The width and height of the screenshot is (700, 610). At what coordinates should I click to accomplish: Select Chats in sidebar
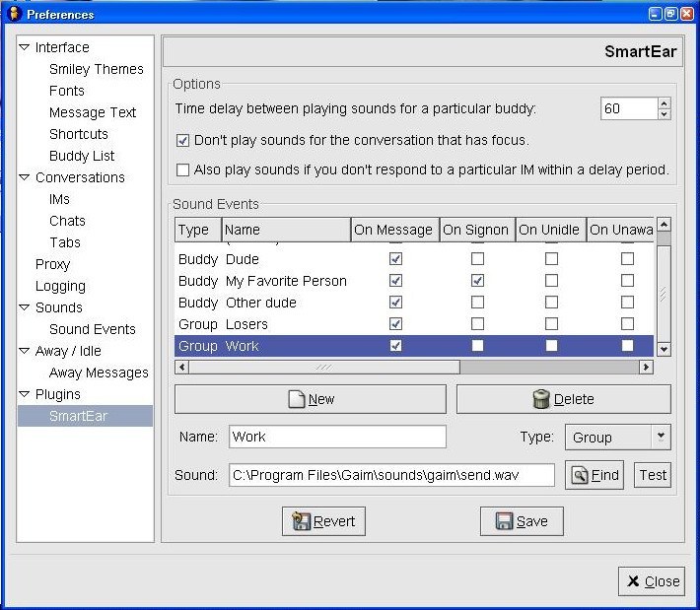click(67, 221)
